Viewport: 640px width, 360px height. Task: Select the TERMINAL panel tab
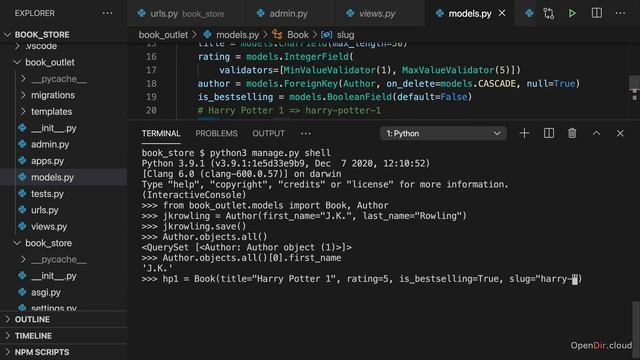click(x=161, y=133)
